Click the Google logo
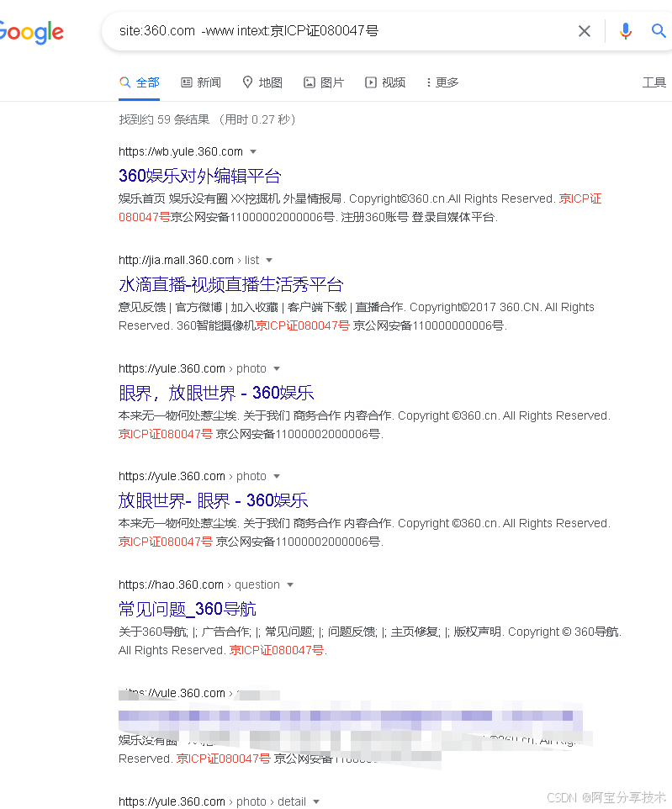The width and height of the screenshot is (672, 809). [x=31, y=32]
